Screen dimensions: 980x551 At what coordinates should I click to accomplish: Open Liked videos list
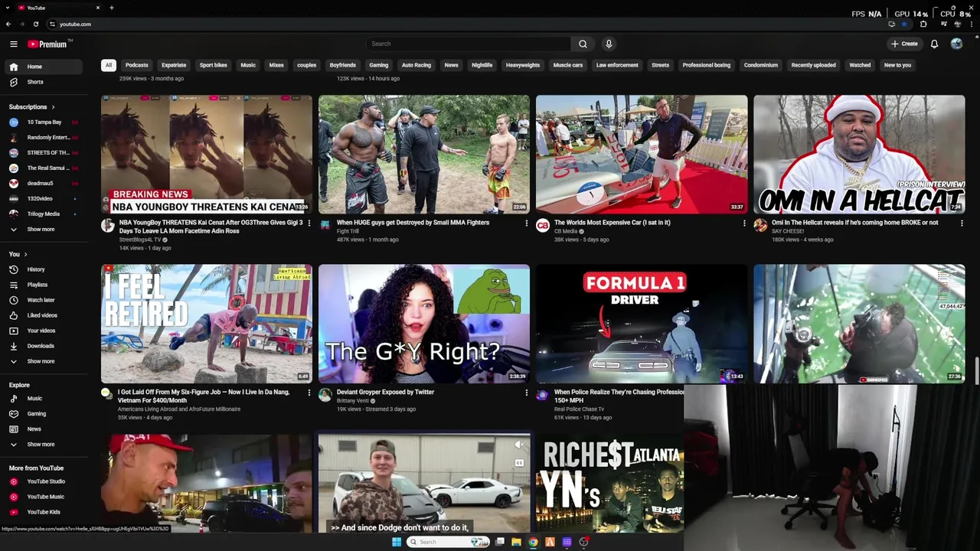45,315
